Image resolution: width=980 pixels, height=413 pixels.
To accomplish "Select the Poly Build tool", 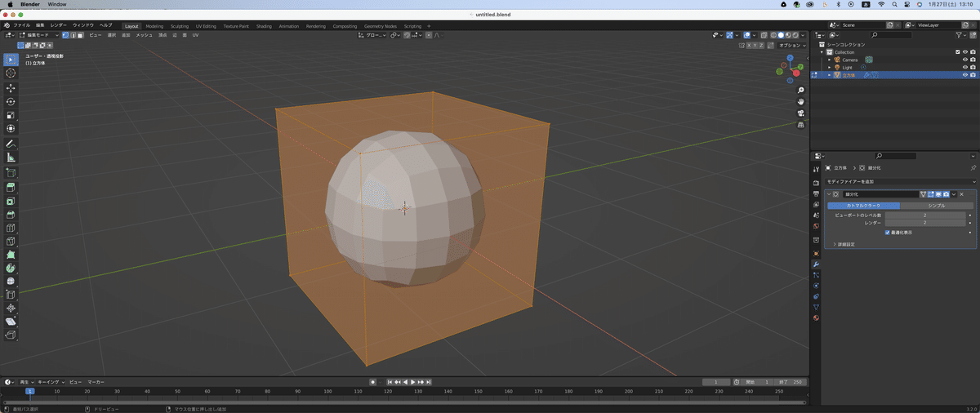I will [x=11, y=255].
